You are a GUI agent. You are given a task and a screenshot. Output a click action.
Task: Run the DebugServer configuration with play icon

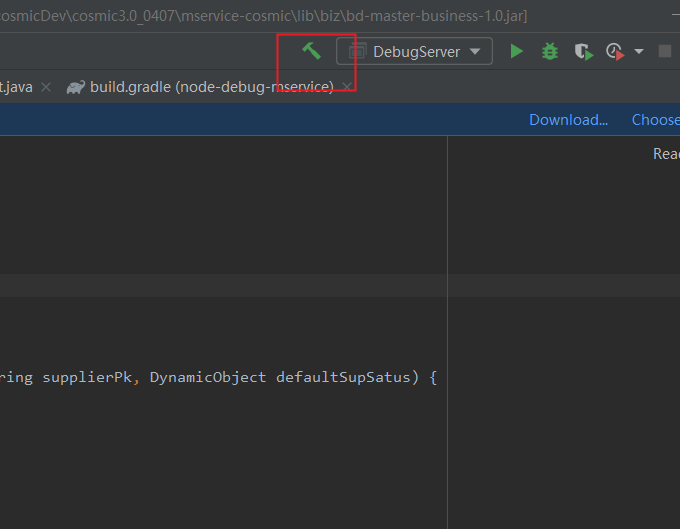tap(516, 51)
